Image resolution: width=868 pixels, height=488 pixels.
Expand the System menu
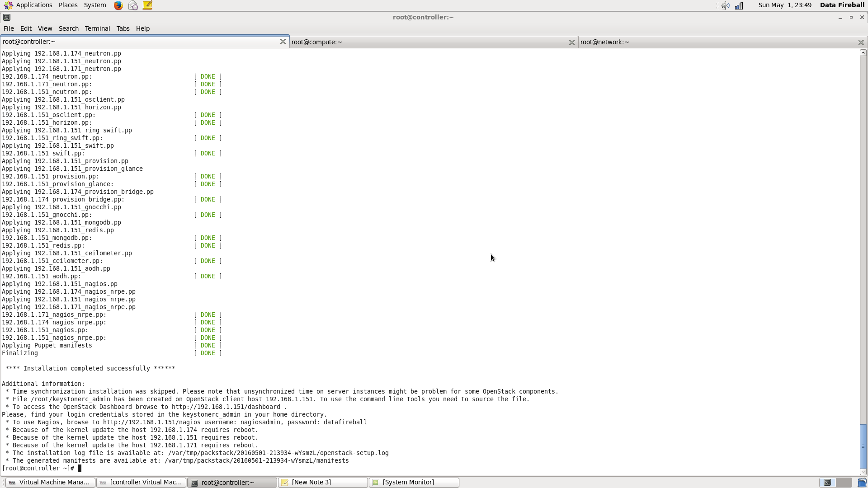click(x=95, y=5)
